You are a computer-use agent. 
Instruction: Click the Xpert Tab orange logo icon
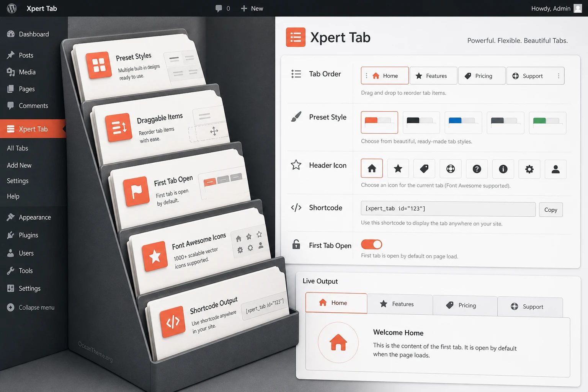(x=296, y=37)
